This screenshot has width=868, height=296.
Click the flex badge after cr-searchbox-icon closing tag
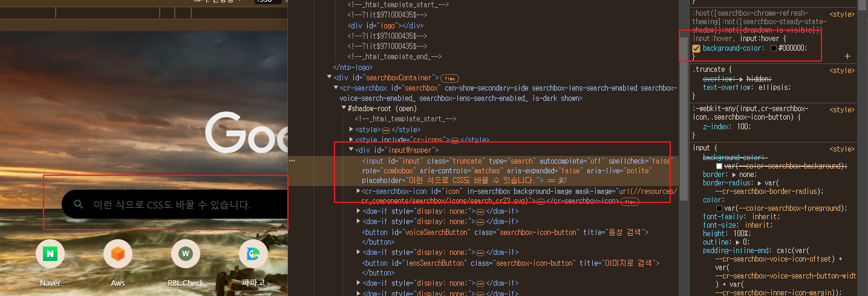click(x=630, y=201)
